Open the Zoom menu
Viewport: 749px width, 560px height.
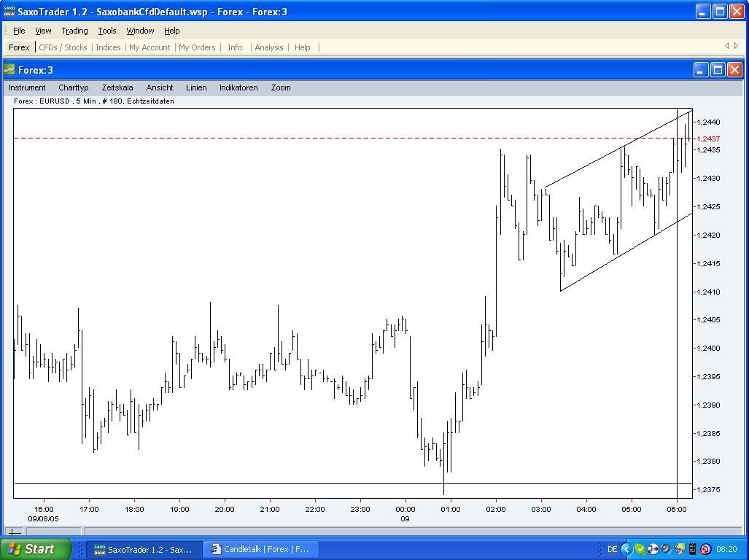(x=281, y=87)
